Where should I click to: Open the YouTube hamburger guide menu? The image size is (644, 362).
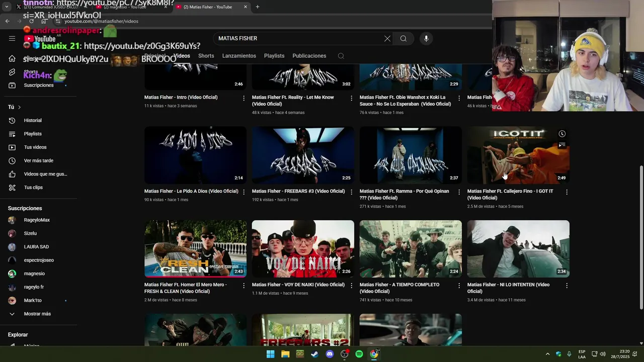coord(12,38)
